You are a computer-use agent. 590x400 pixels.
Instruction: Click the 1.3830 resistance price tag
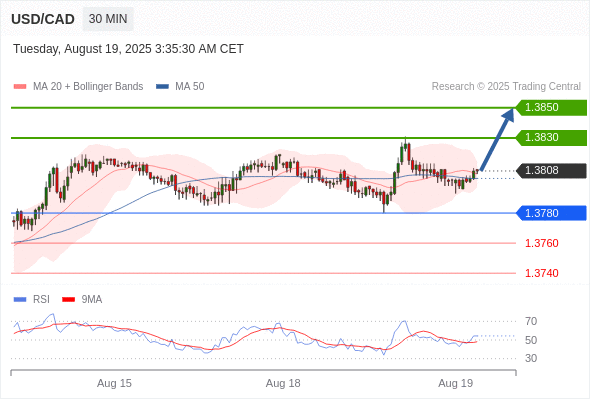click(x=551, y=137)
